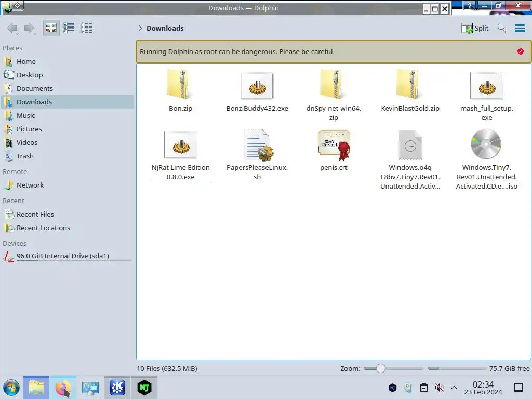The height and width of the screenshot is (399, 532).
Task: Click the NJ hexagon tray icon
Action: point(392,388)
